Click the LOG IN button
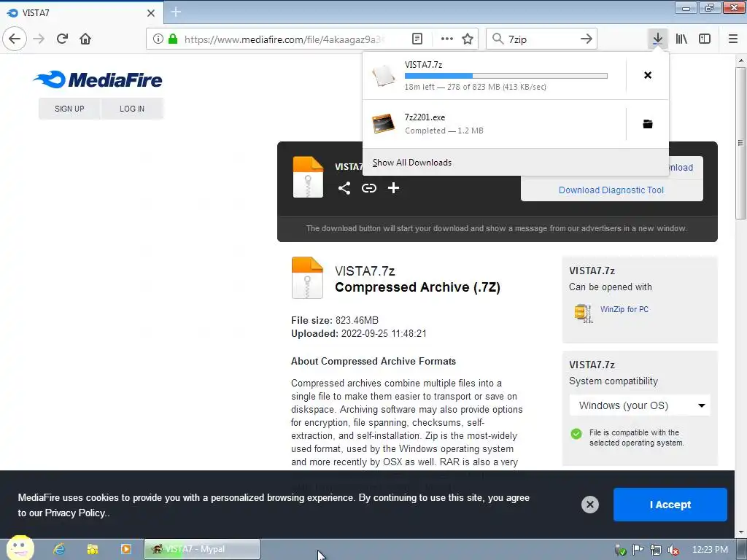The height and width of the screenshot is (560, 747). coord(132,109)
